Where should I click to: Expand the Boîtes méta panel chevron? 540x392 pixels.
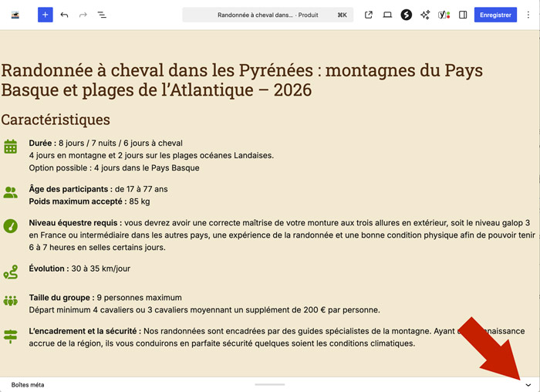[528, 385]
